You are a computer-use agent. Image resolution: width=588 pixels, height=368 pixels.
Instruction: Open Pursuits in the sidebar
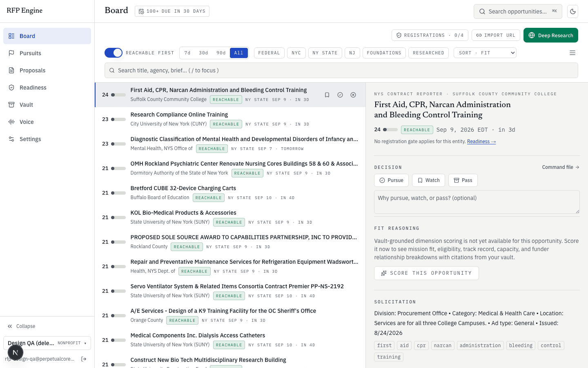[47, 53]
